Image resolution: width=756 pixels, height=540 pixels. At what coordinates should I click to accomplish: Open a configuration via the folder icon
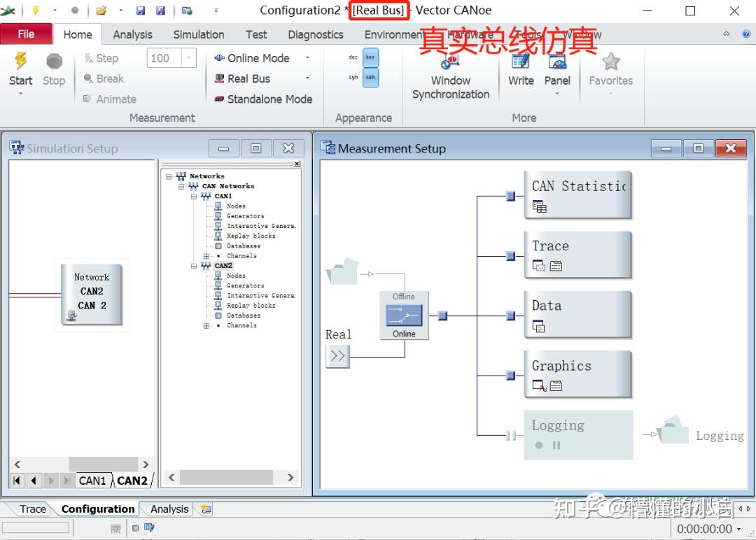(x=101, y=9)
